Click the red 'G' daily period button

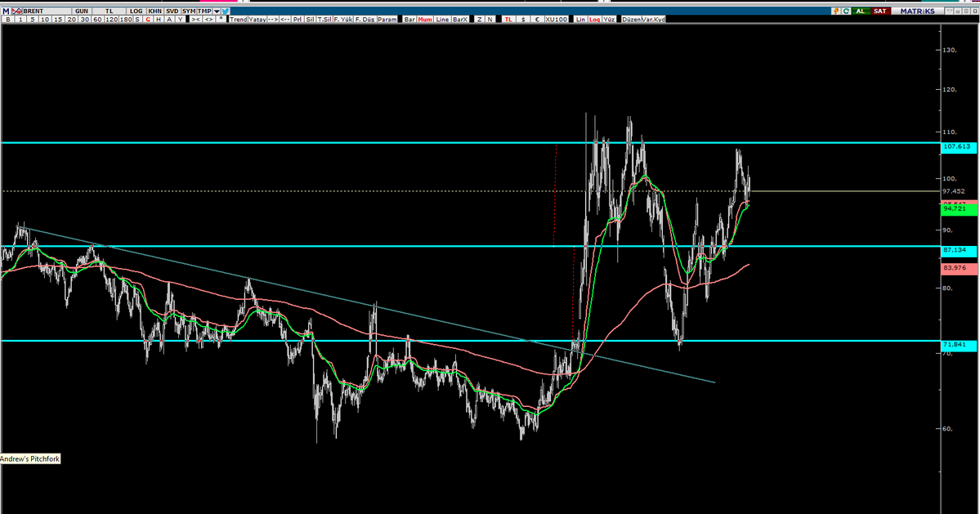(x=148, y=20)
